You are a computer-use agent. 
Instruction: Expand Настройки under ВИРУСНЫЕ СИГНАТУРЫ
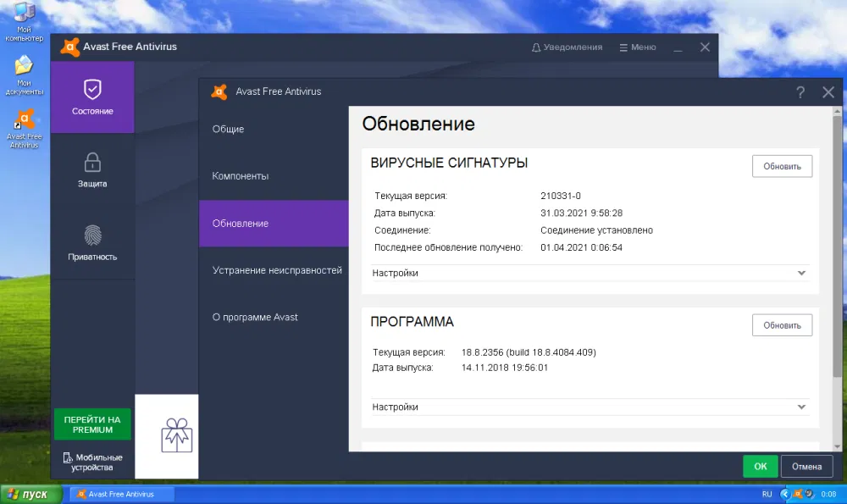point(590,273)
